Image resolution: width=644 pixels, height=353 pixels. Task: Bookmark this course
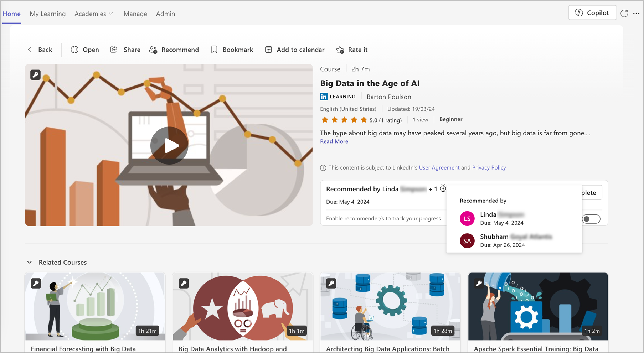click(232, 50)
